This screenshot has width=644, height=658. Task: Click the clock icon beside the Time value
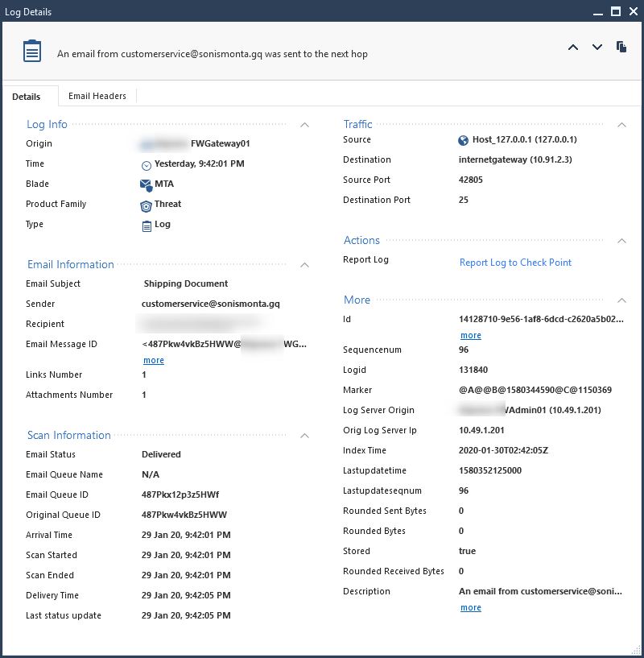click(146, 164)
